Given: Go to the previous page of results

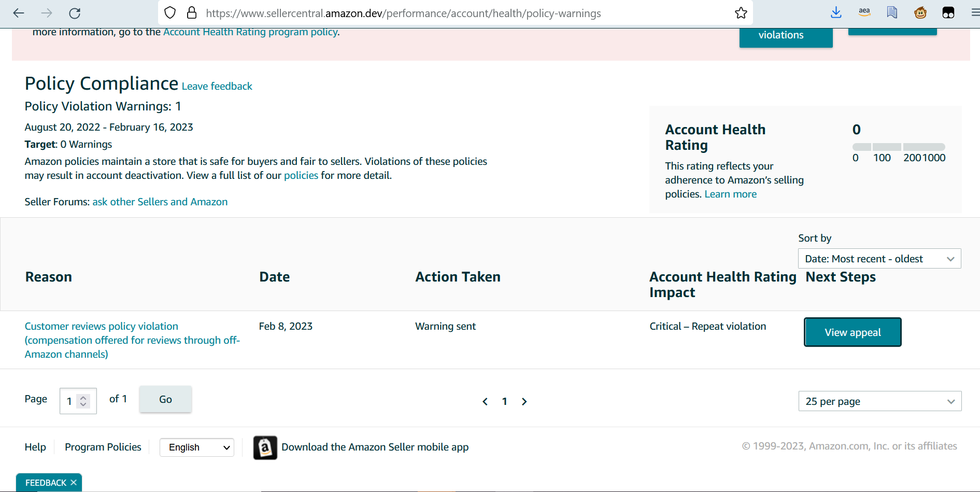Looking at the screenshot, I should click(x=485, y=402).
